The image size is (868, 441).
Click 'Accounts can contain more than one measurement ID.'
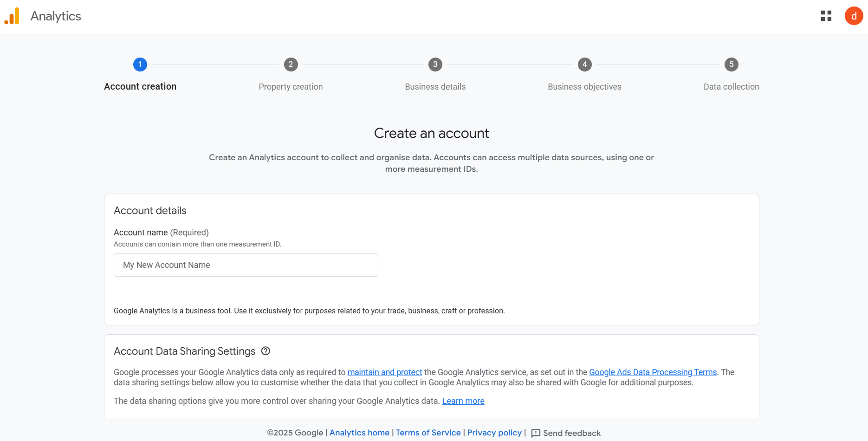198,244
